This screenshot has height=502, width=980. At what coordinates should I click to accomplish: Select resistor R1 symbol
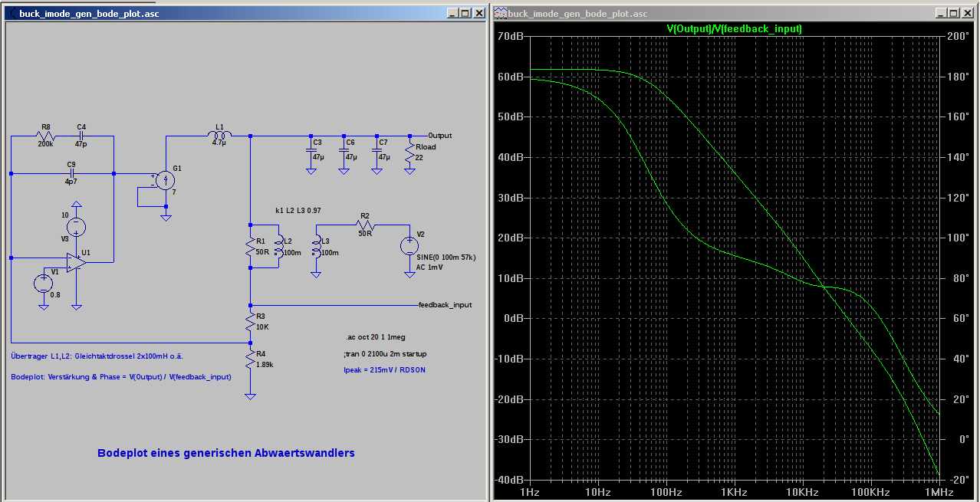tap(251, 247)
